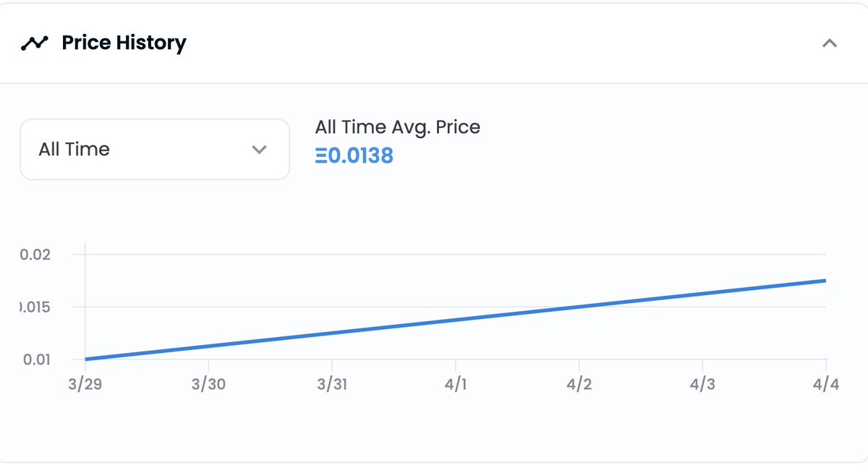Click the blue line's endpoint at 4/4
Image resolution: width=868 pixels, height=468 pixels.
[825, 281]
